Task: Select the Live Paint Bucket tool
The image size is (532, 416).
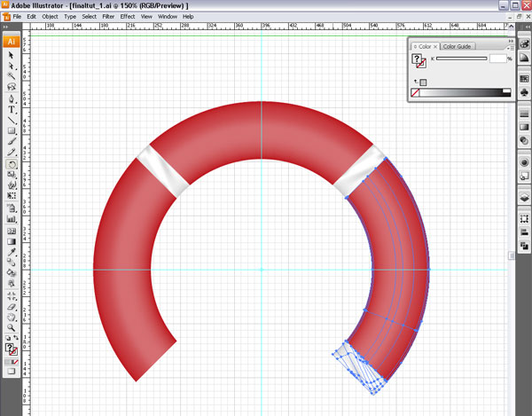Action: tap(12, 273)
